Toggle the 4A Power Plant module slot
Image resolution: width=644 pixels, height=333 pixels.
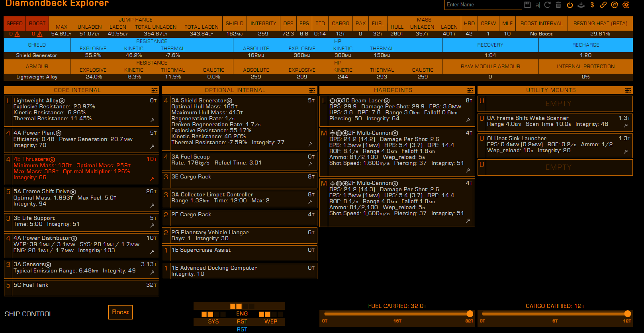[82, 141]
